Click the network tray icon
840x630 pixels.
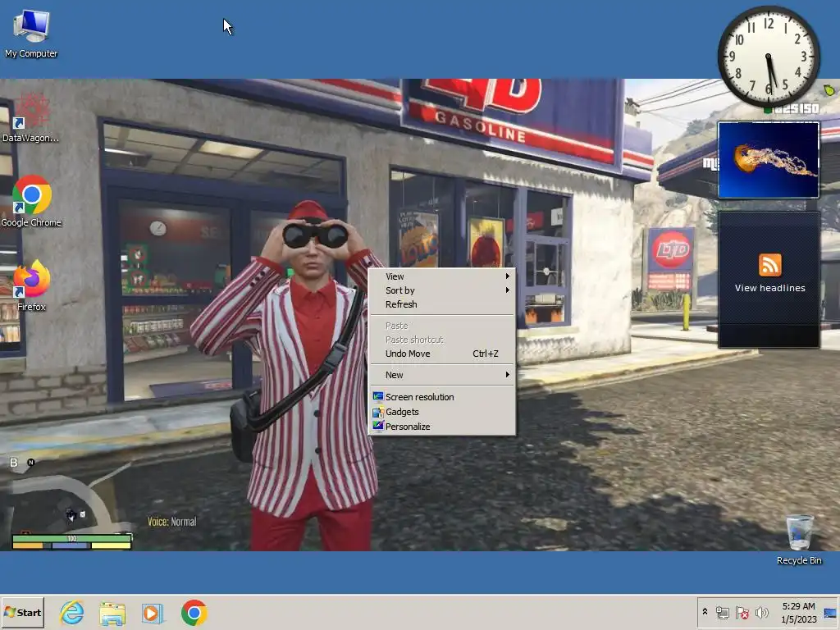click(x=723, y=612)
